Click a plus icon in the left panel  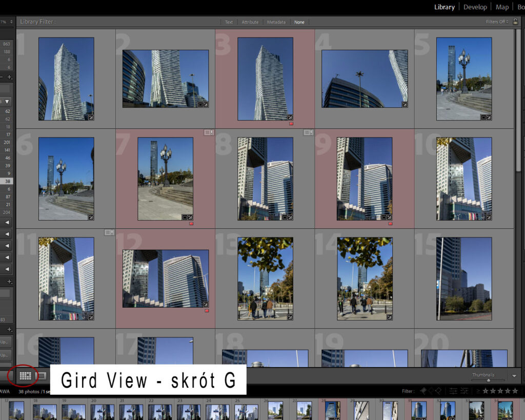coord(9,77)
